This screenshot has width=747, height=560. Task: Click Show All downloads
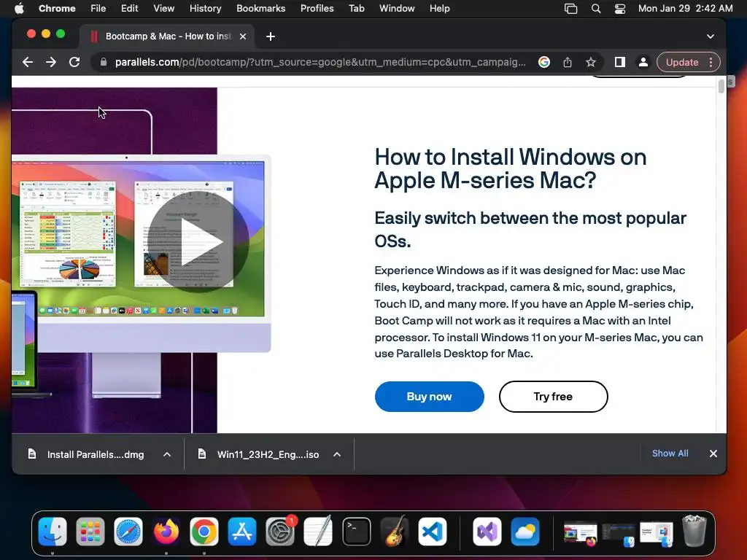coord(670,454)
